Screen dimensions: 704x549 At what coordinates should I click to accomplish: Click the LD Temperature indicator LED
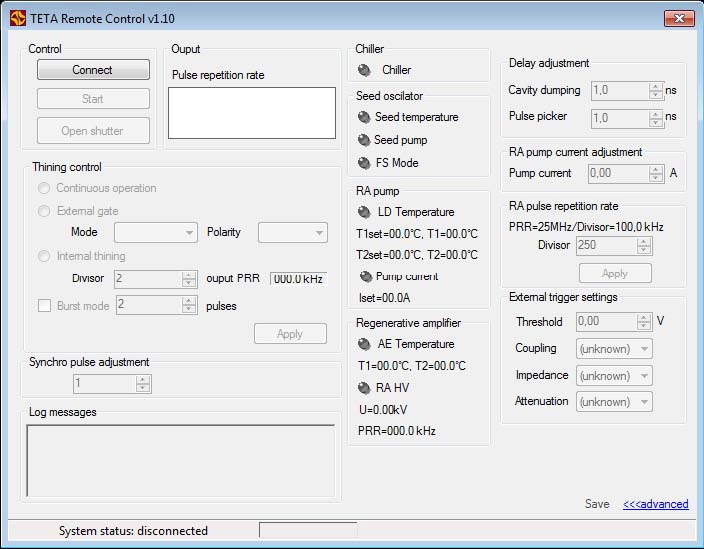pyautogui.click(x=364, y=212)
